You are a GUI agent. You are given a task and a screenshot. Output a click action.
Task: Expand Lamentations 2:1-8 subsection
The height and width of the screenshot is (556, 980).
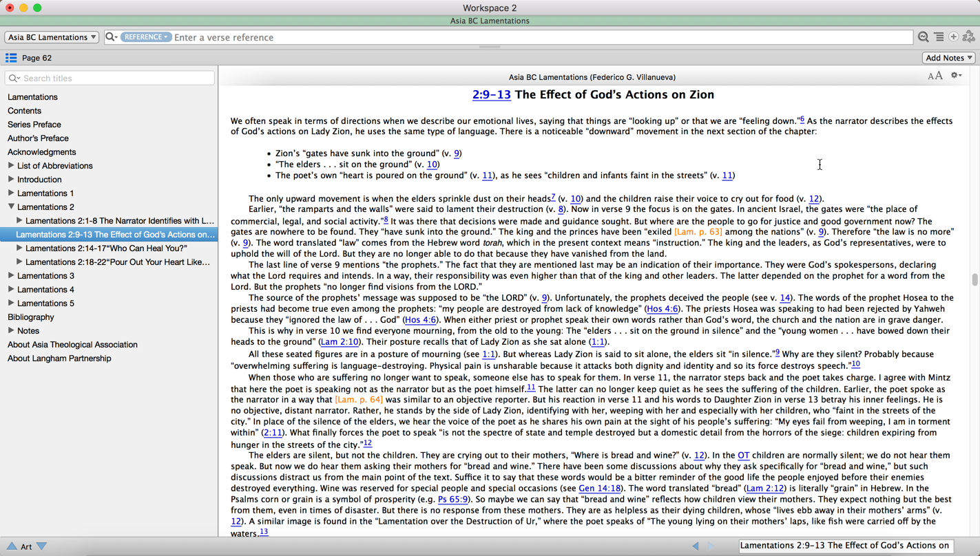tap(19, 220)
